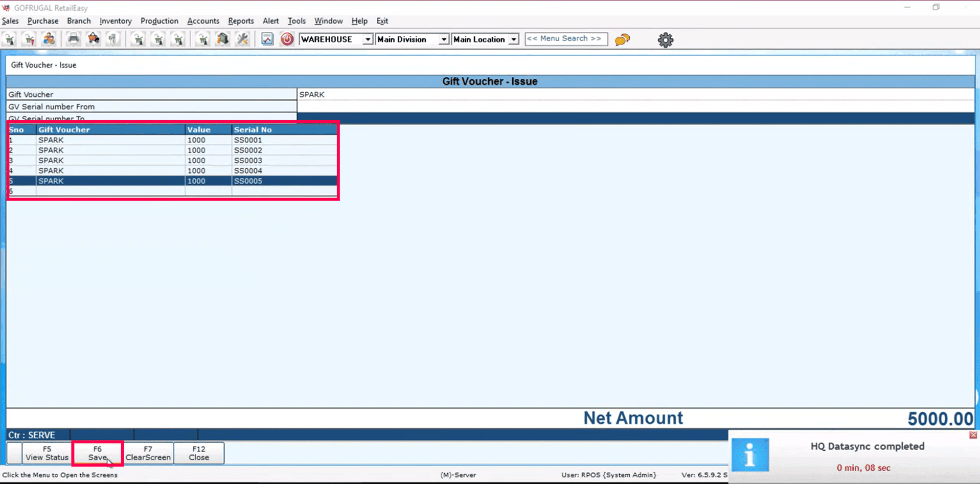Viewport: 980px width, 484px height.
Task: Click the Net Amount value 5000.00
Action: (940, 419)
